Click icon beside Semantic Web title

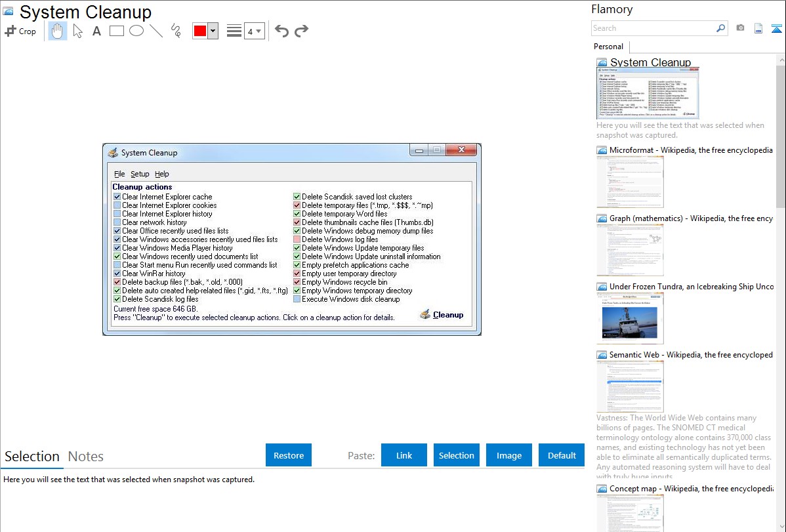pyautogui.click(x=602, y=354)
